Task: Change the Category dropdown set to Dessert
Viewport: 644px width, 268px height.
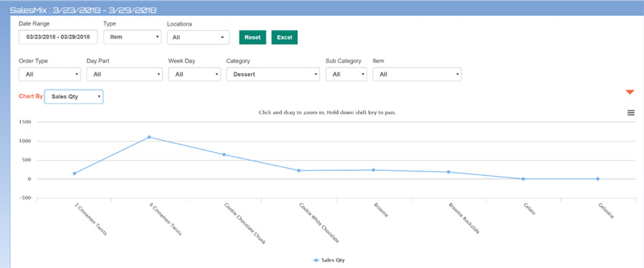Action: (x=273, y=74)
